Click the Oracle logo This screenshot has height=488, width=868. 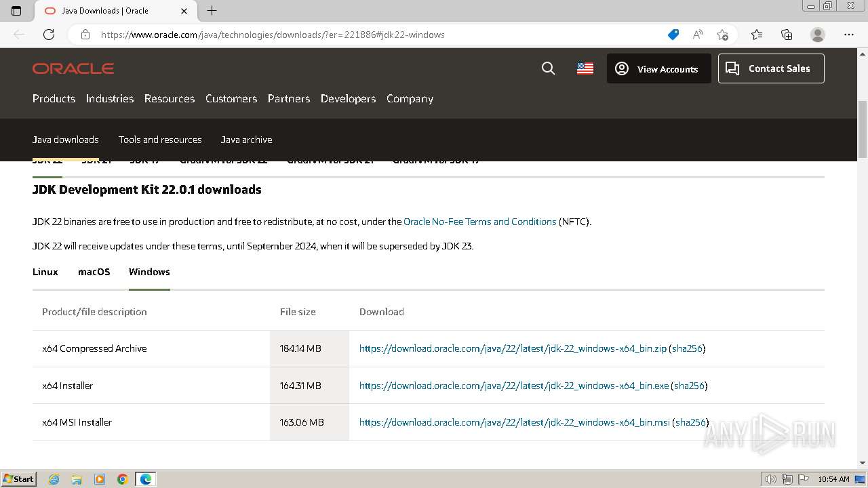pyautogui.click(x=73, y=68)
